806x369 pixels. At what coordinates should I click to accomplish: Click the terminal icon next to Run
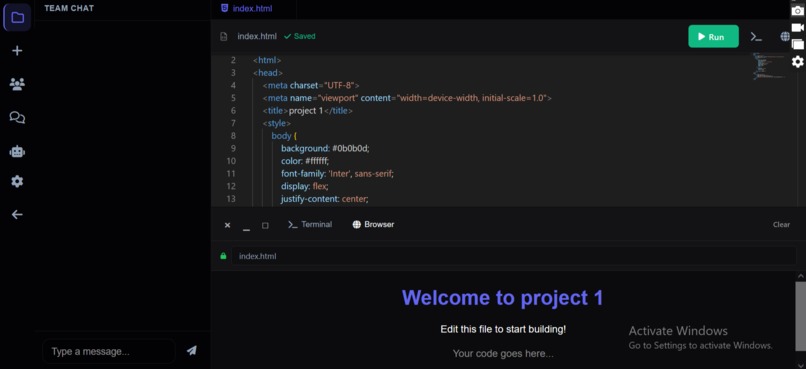coord(756,36)
